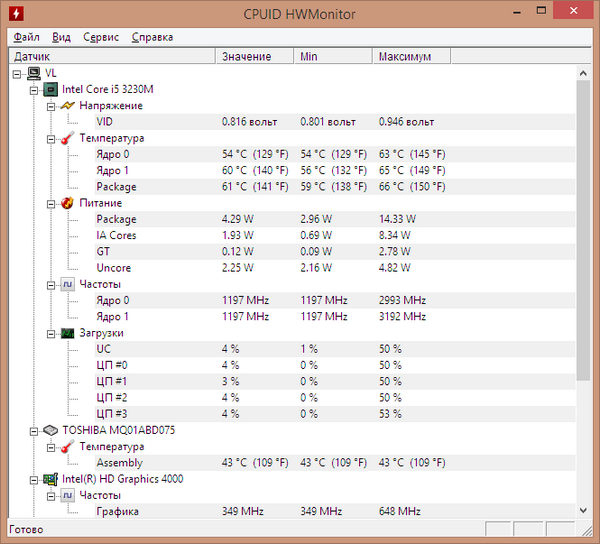Click the HWMonitor lightning bolt title icon
This screenshot has height=544, width=600.
pyautogui.click(x=13, y=13)
